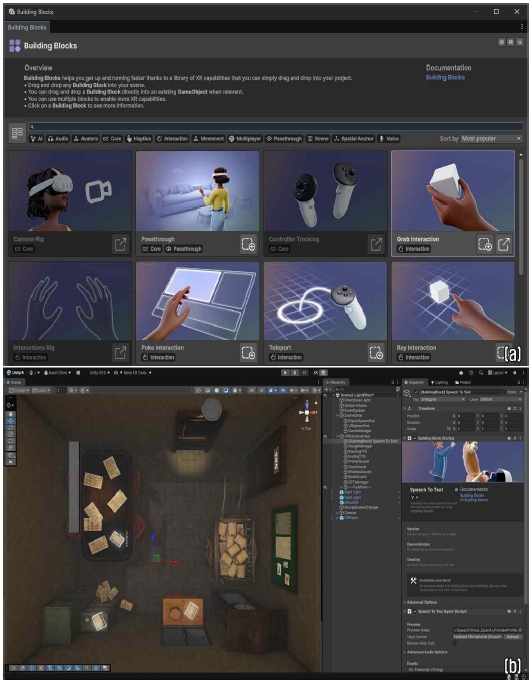Open Interactions Rig block in scene

[120, 352]
